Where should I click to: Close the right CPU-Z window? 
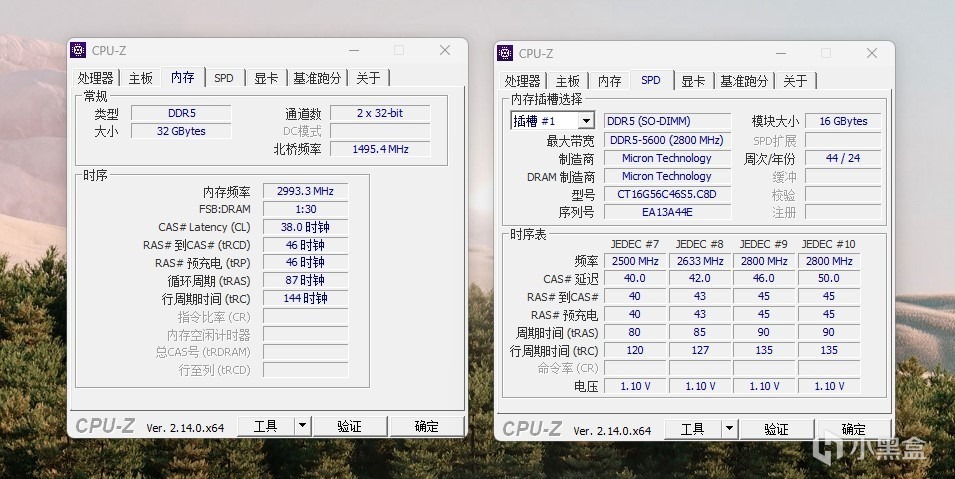(x=872, y=53)
